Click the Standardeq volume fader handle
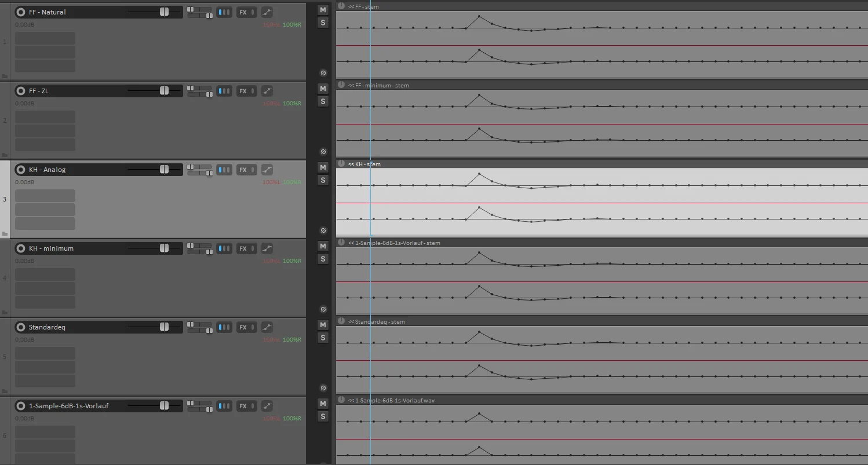Image resolution: width=868 pixels, height=465 pixels. [x=164, y=327]
